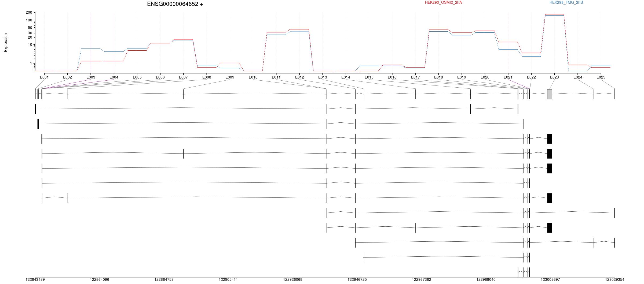Image resolution: width=644 pixels, height=284 pixels.
Task: Click exon label E015
Action: [x=369, y=77]
